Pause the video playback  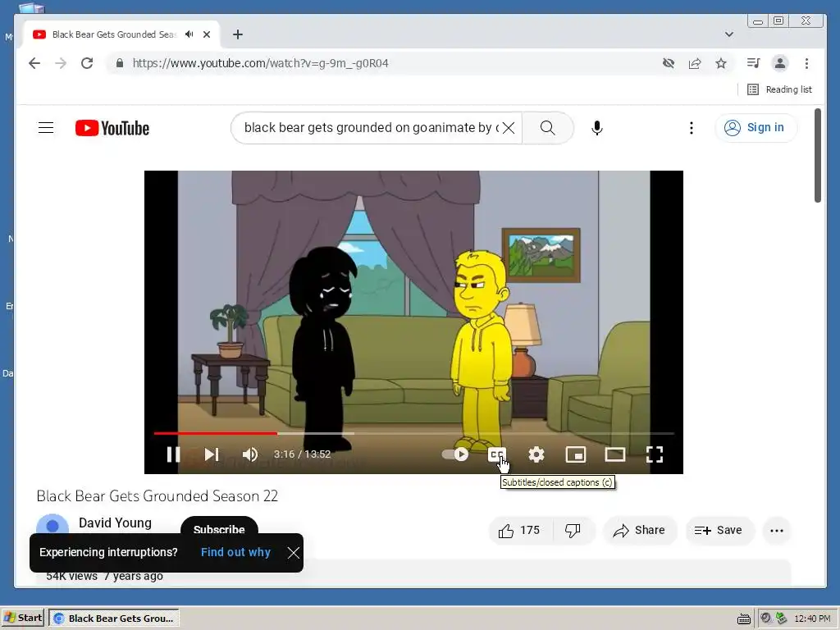tap(173, 454)
